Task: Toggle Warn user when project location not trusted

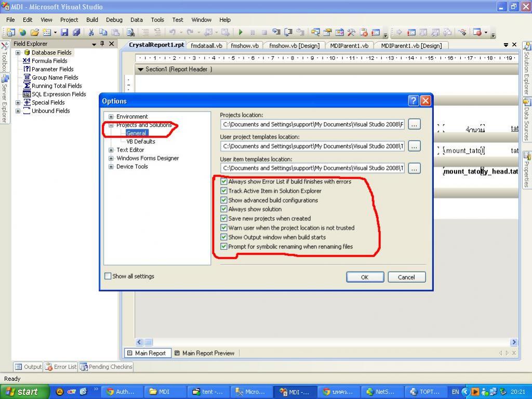Action: 223,228
